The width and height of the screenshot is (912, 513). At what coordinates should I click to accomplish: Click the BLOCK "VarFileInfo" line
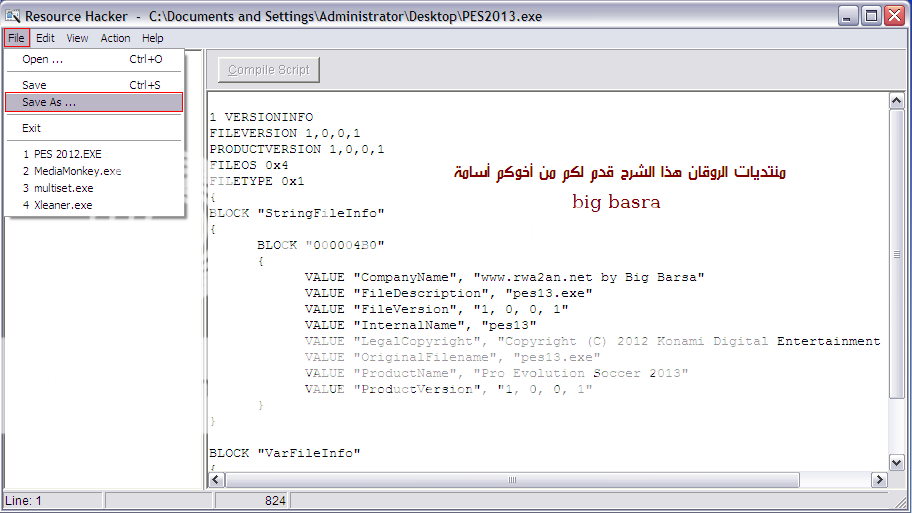[285, 453]
